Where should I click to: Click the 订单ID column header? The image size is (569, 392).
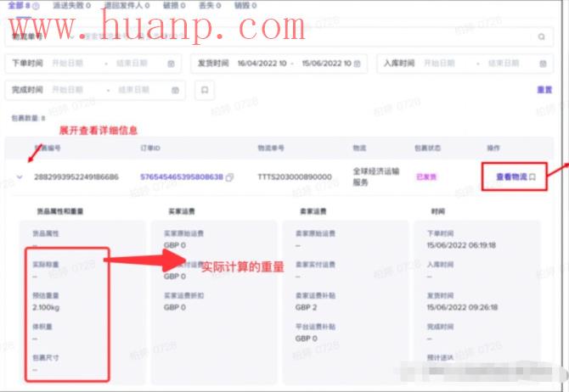(150, 148)
